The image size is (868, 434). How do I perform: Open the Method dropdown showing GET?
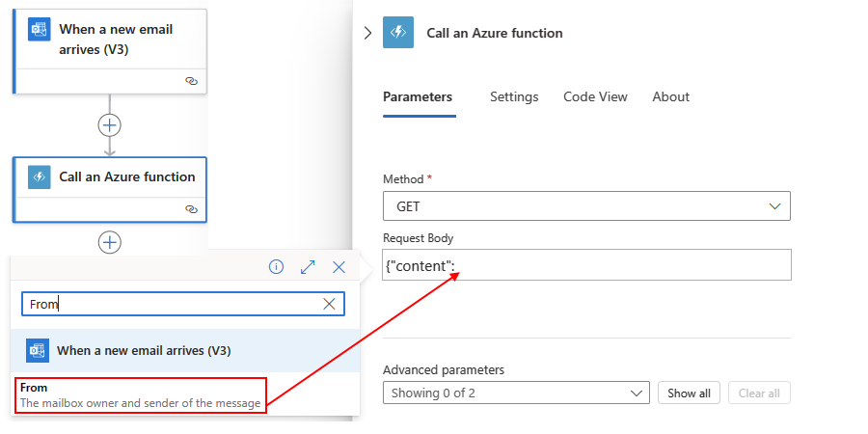[586, 206]
